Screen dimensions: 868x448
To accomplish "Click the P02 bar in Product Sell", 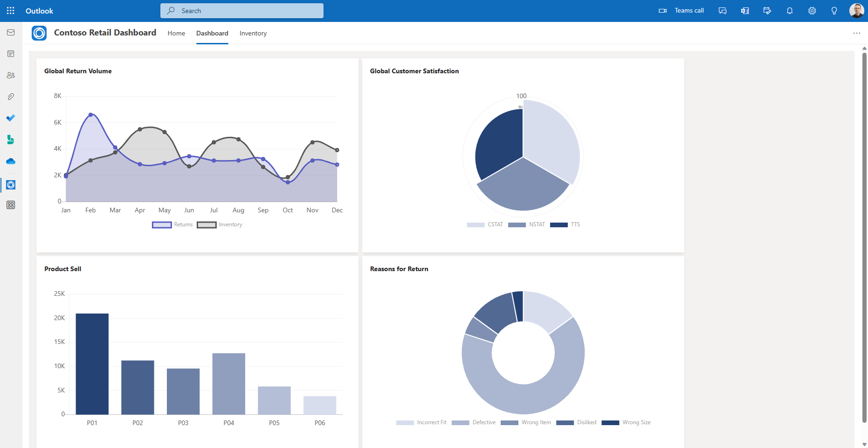I will point(138,387).
